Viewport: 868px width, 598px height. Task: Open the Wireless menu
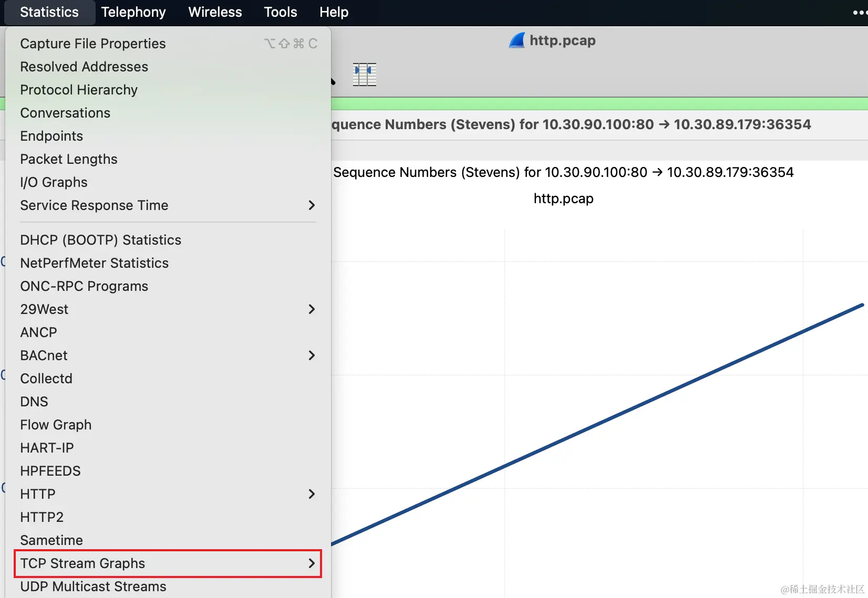pyautogui.click(x=215, y=12)
